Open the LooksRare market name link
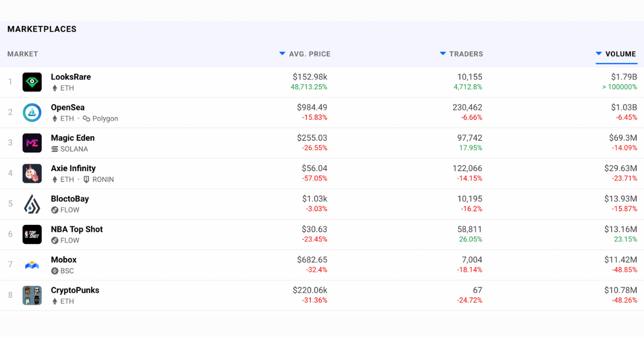Viewport: 644px width, 337px height. pyautogui.click(x=71, y=77)
